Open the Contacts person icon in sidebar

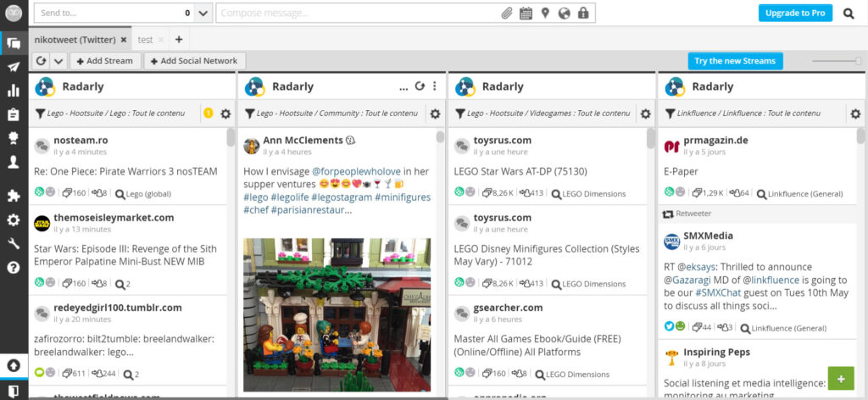tap(14, 162)
